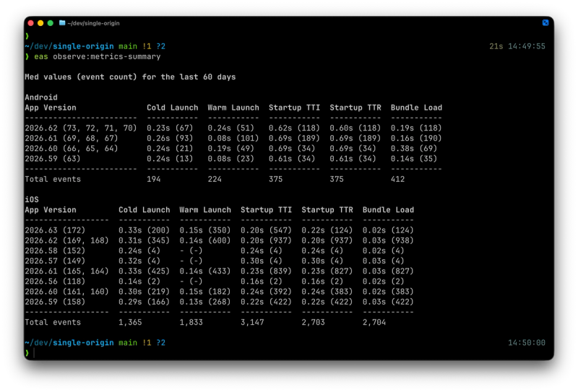Click iOS total '2,703'
The width and height of the screenshot is (578, 392).
pyautogui.click(x=314, y=323)
